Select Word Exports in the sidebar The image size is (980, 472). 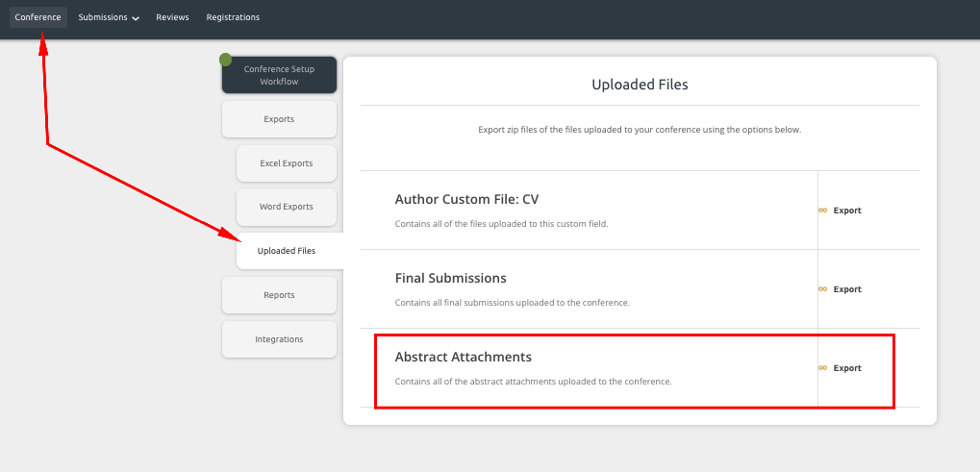click(287, 207)
